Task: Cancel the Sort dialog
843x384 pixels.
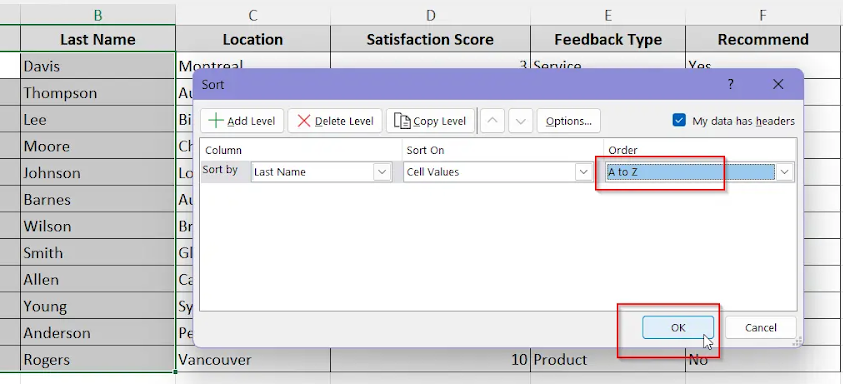Action: [760, 328]
